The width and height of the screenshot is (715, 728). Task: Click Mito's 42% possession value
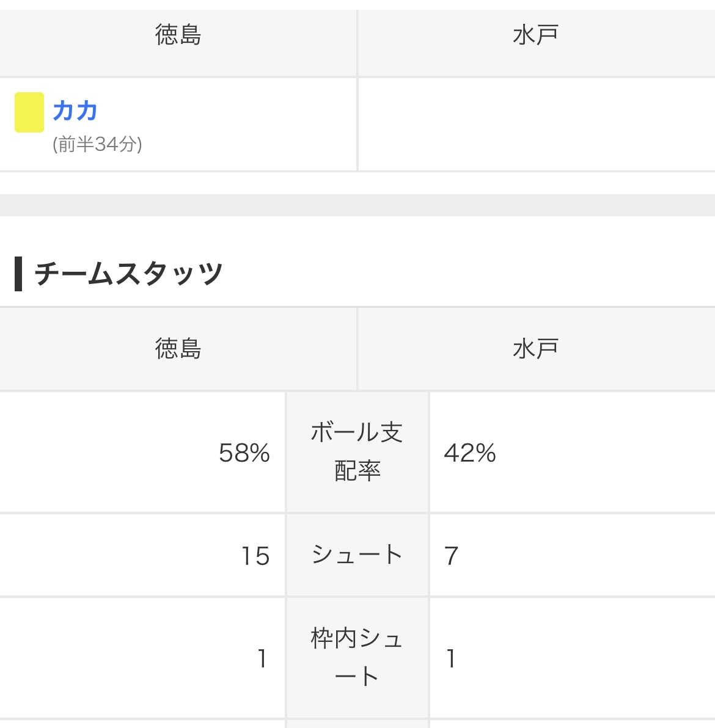point(470,453)
